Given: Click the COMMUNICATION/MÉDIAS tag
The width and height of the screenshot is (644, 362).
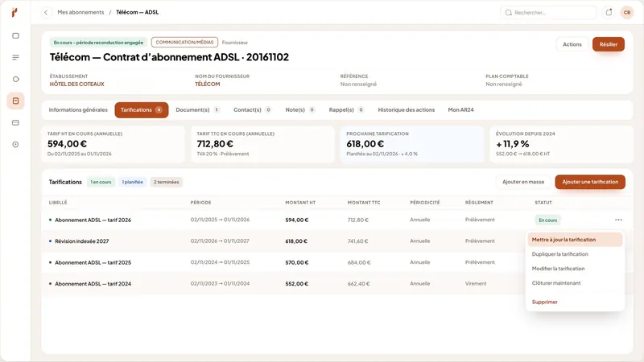Looking at the screenshot, I should click(x=184, y=43).
